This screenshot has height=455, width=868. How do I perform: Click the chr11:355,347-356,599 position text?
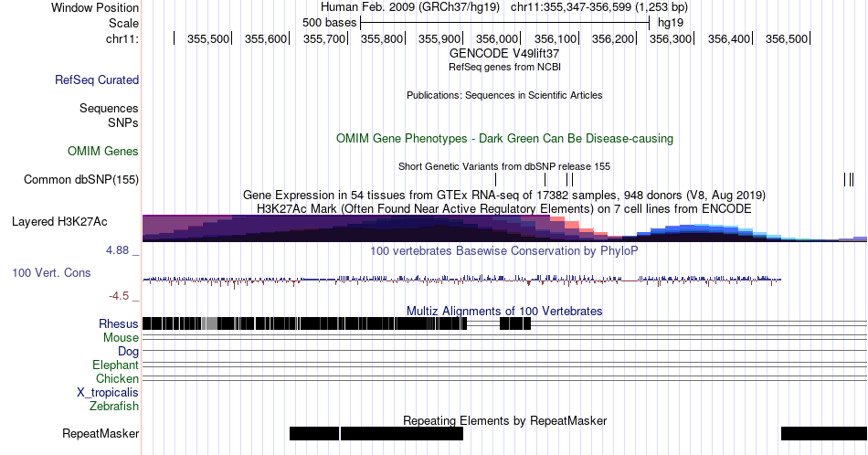pyautogui.click(x=599, y=7)
